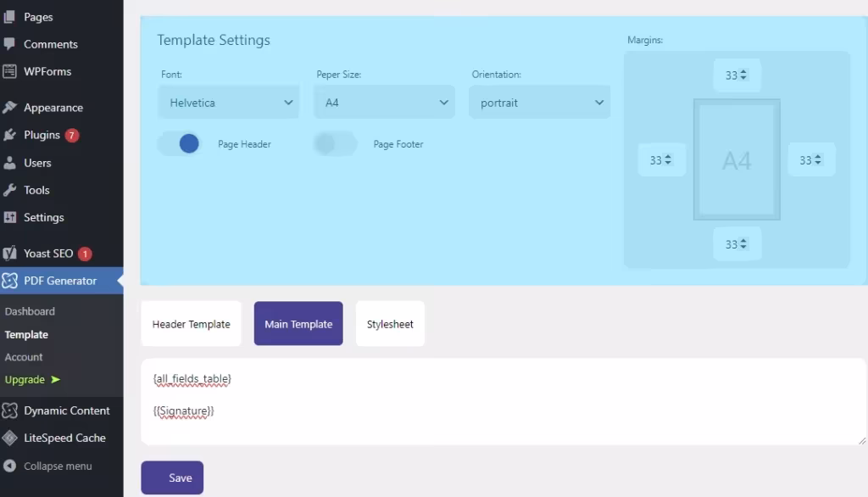This screenshot has width=868, height=497.
Task: Open Appearance via the paintbrush icon
Action: click(x=10, y=108)
